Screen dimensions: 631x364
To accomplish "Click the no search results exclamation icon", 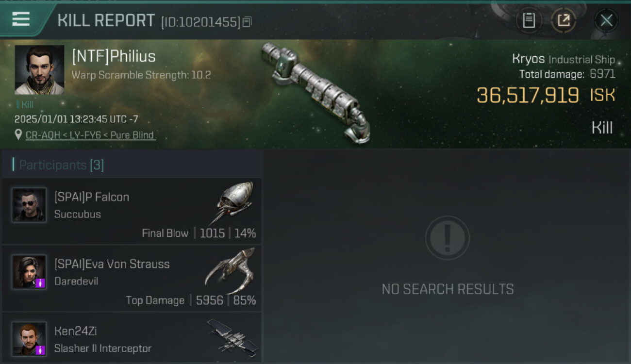I will (448, 238).
